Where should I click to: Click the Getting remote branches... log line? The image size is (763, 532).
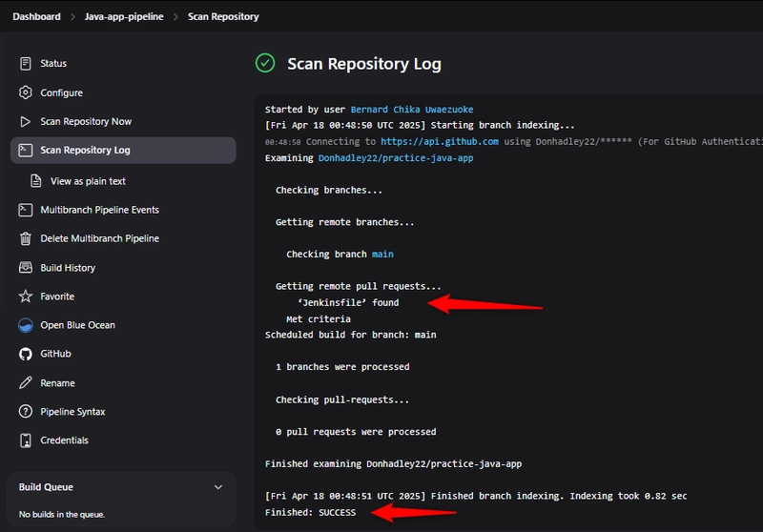point(345,222)
